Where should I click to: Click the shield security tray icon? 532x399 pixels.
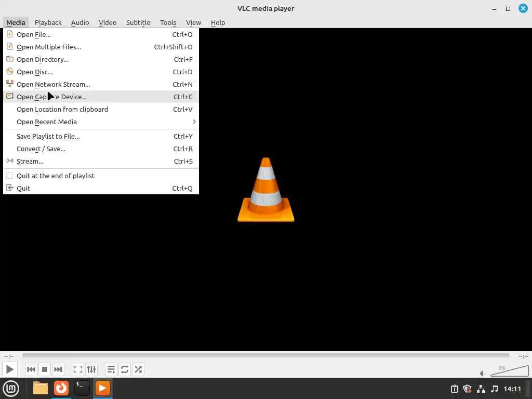tap(467, 389)
